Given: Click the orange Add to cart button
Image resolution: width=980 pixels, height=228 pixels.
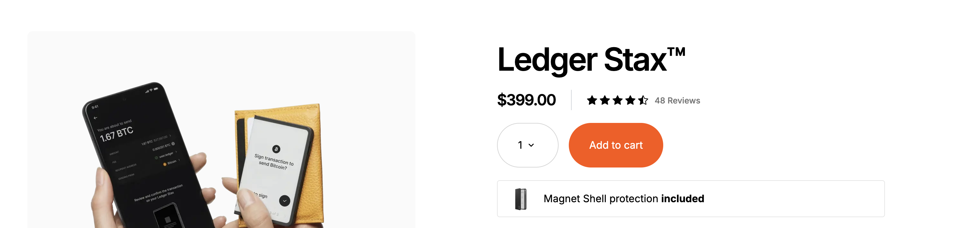Looking at the screenshot, I should [x=616, y=145].
